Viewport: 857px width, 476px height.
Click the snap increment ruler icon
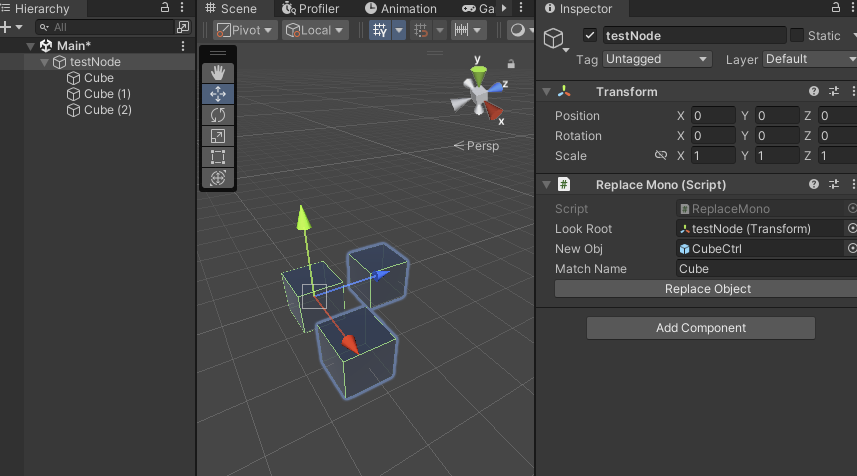[461, 30]
